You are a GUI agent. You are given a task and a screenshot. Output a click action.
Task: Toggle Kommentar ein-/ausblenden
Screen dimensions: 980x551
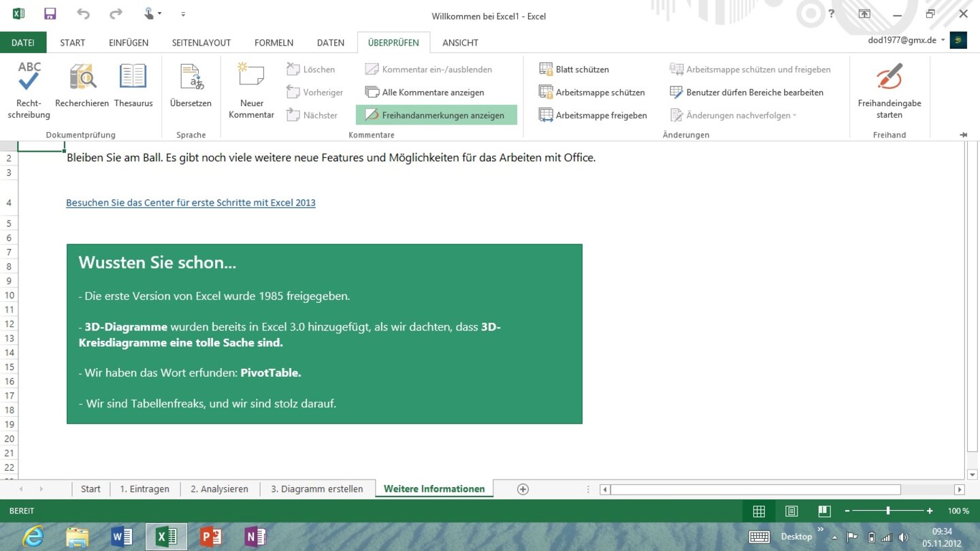[x=428, y=69]
